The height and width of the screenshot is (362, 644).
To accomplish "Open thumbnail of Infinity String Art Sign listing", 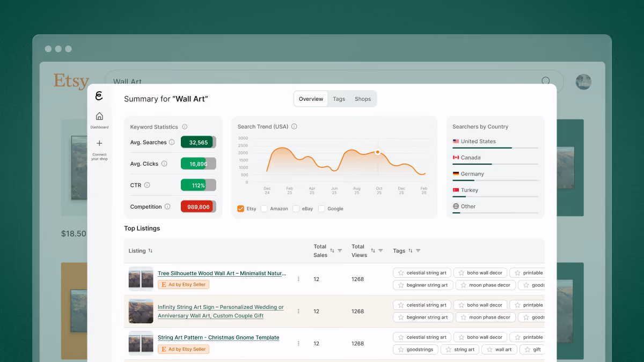I will (141, 311).
